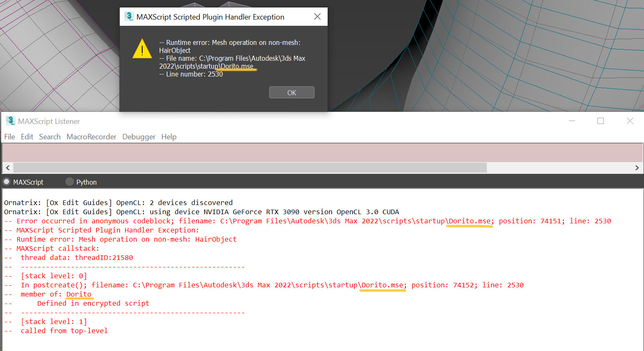
Task: Click inside the pink macro recorder pane
Action: click(x=322, y=153)
